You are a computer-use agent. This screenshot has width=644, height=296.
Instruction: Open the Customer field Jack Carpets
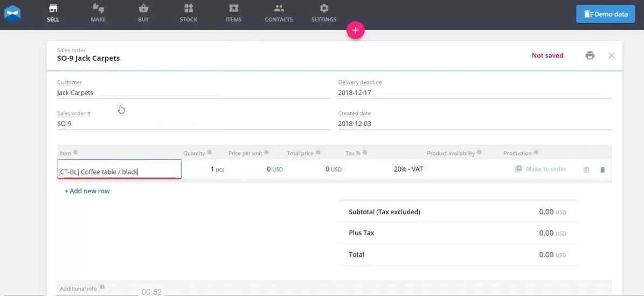tap(193, 93)
